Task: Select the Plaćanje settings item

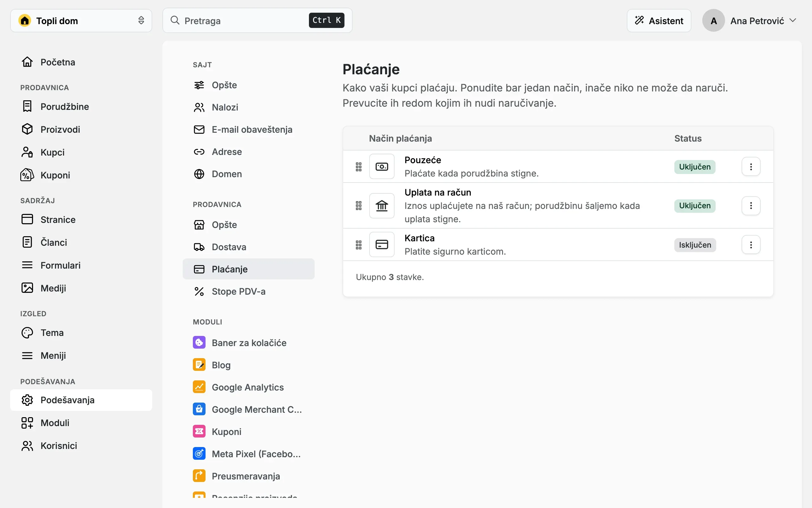Action: point(248,269)
